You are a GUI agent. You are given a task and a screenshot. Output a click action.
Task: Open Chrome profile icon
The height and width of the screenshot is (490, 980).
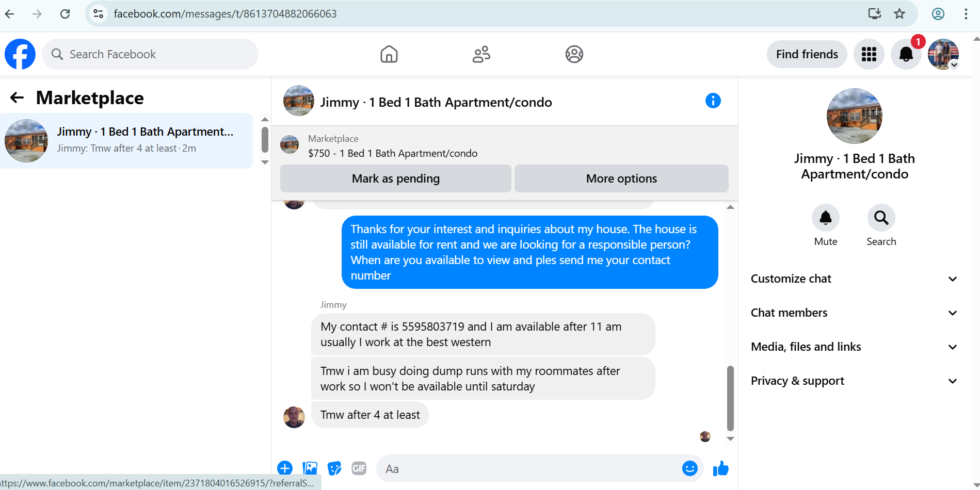(938, 14)
